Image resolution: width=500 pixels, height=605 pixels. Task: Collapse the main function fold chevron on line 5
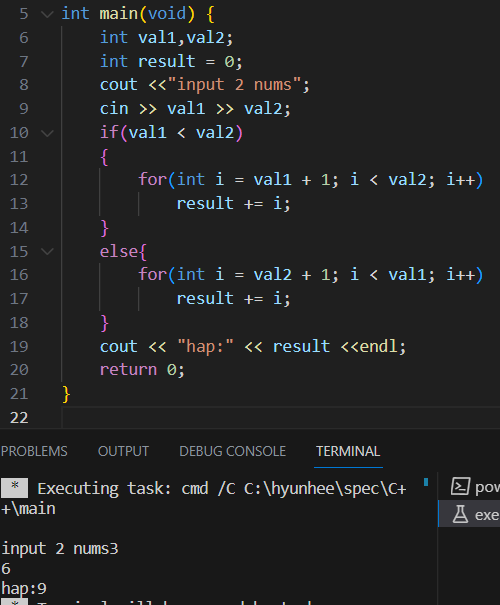click(47, 14)
